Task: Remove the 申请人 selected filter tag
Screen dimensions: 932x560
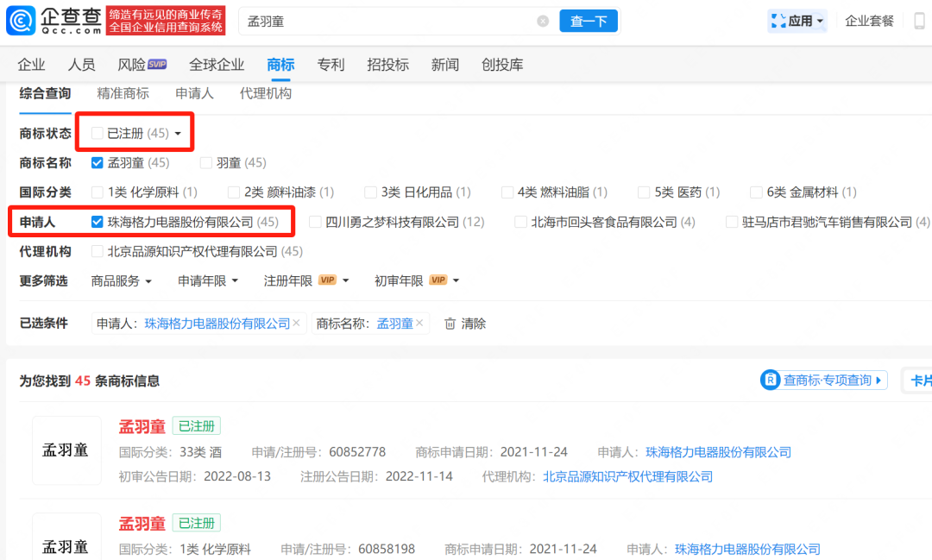Action: point(296,323)
